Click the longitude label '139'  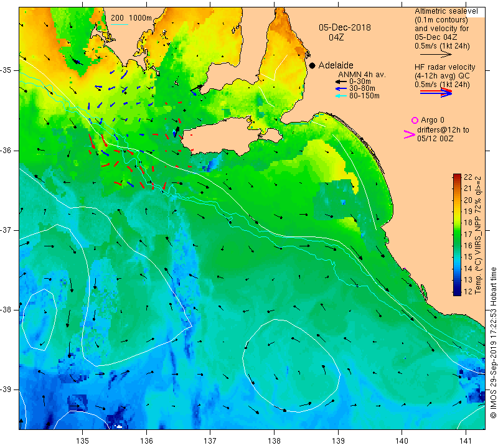pos(338,441)
